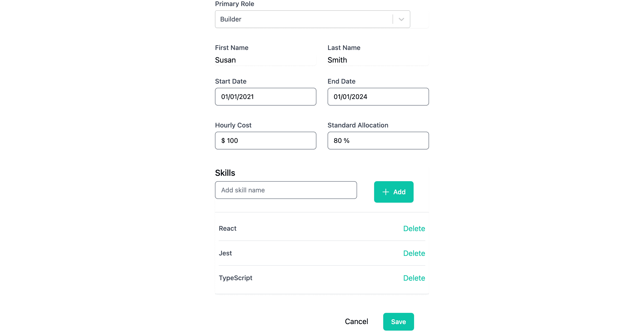Click the Last Name field showing Smith
The width and height of the screenshot is (644, 332).
coord(378,60)
